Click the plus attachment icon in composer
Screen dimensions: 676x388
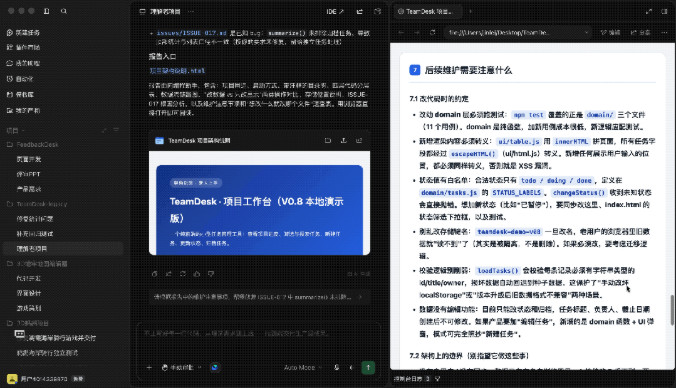[149, 368]
